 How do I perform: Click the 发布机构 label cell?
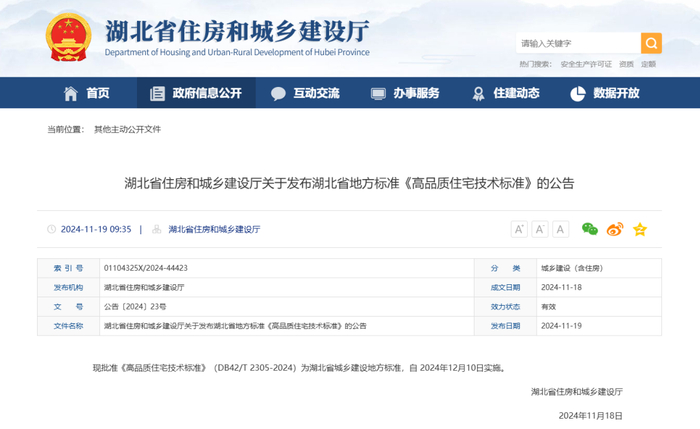click(x=68, y=287)
